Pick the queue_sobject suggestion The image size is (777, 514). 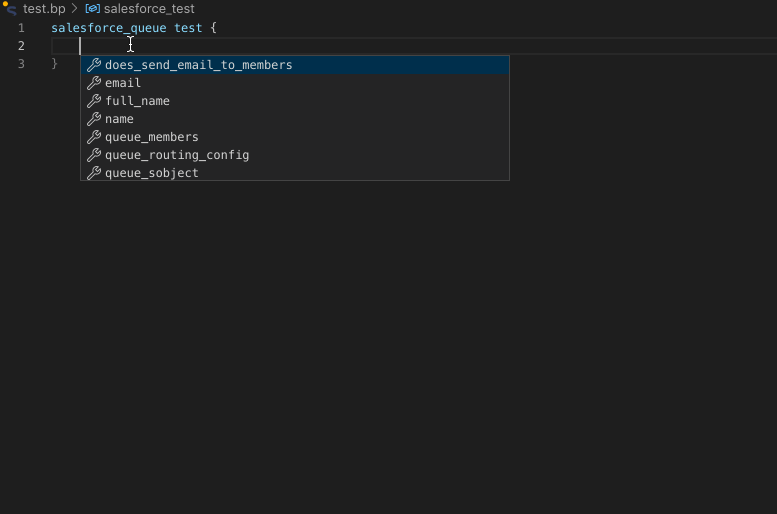[x=295, y=172]
